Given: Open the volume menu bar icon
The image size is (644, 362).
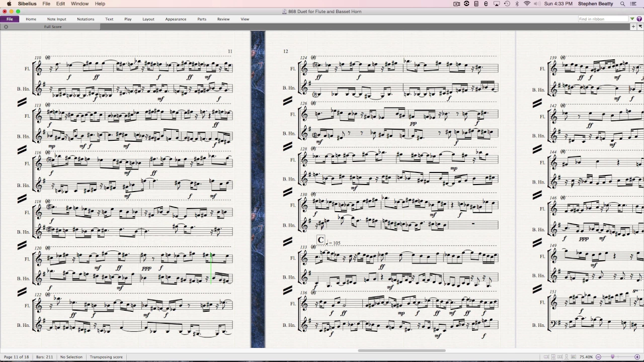Looking at the screenshot, I should (537, 4).
